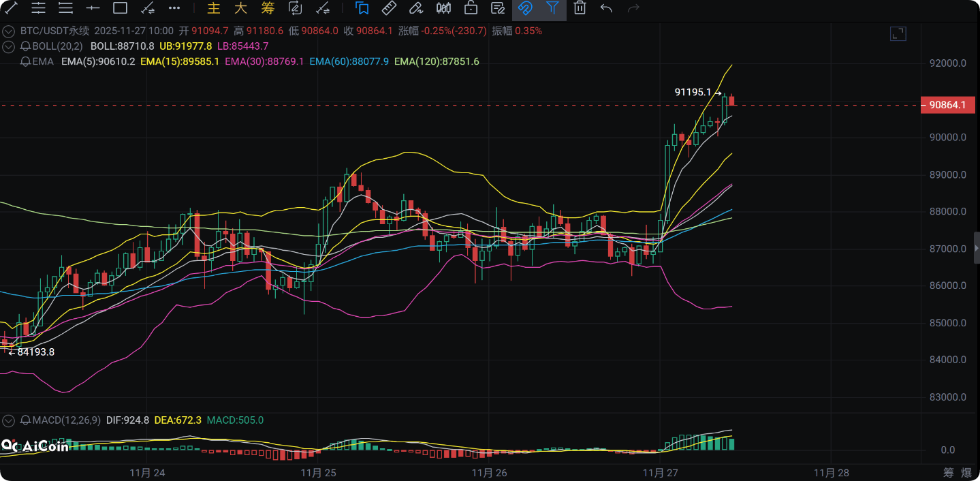Image resolution: width=980 pixels, height=481 pixels.
Task: Select the 主 indicator tab
Action: (x=214, y=8)
